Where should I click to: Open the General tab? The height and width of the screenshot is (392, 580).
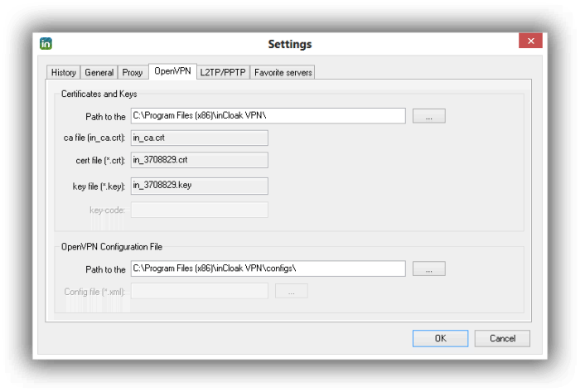pos(99,72)
